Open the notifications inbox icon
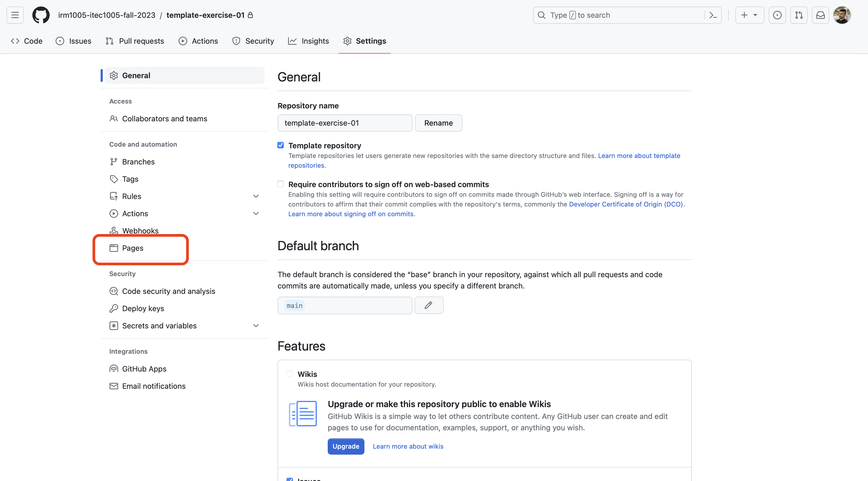This screenshot has width=868, height=481. click(x=821, y=15)
